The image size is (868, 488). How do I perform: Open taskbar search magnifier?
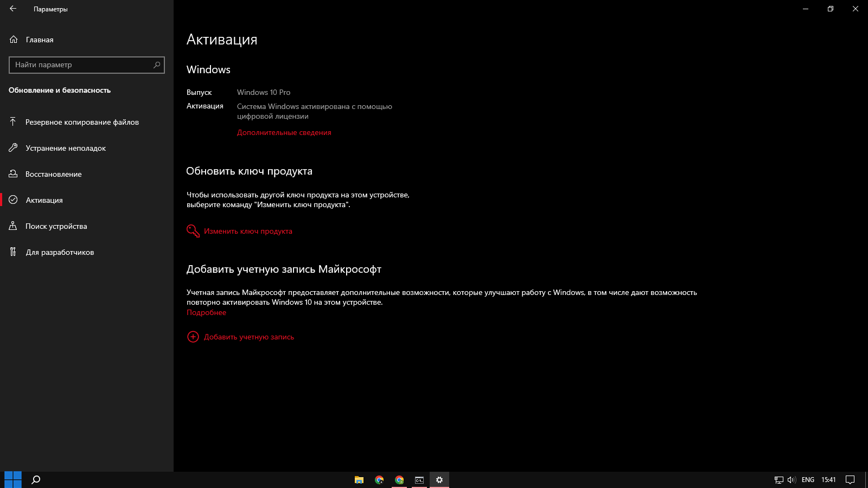click(x=36, y=480)
